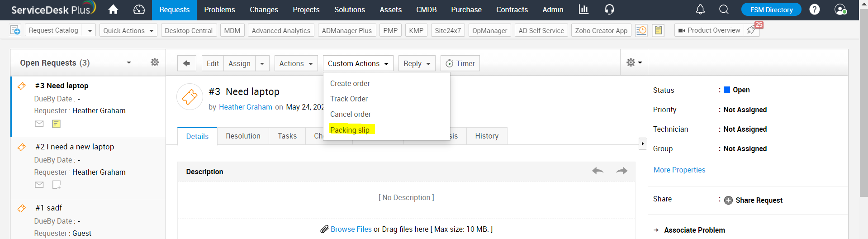Click the new request icon
Screen dimensions: 868x239
[15, 30]
